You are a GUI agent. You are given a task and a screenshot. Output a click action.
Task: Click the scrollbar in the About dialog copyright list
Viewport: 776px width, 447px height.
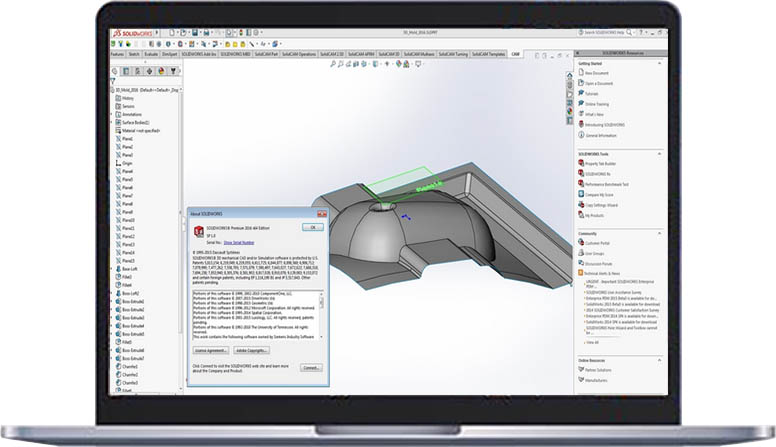point(322,302)
